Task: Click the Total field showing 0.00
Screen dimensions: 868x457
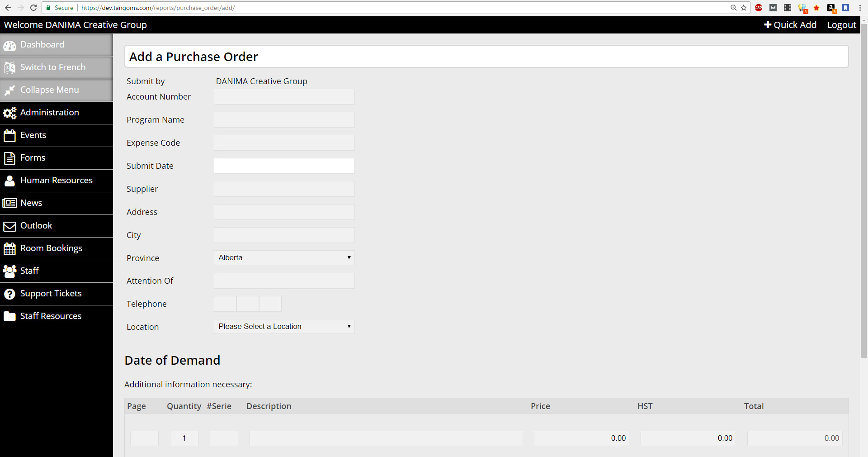Action: [795, 438]
